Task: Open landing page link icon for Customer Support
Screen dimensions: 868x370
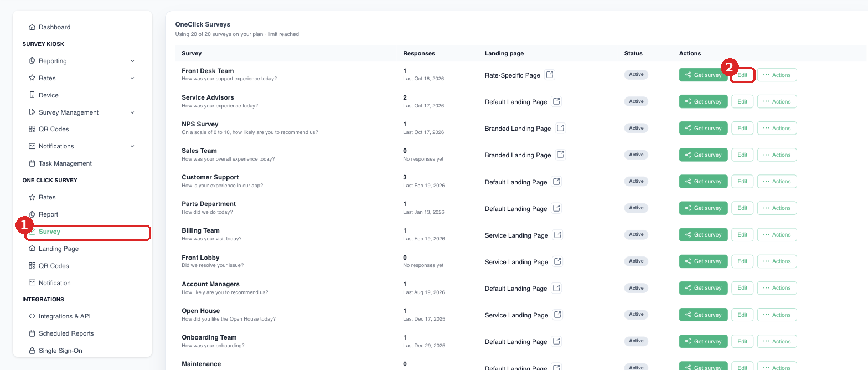Action: [557, 182]
